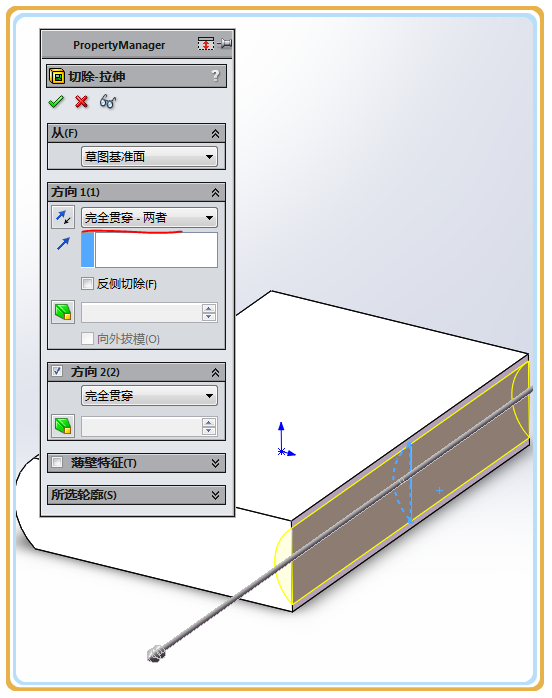Collapse the 方向 1 section
This screenshot has height=698, width=552.
point(215,193)
